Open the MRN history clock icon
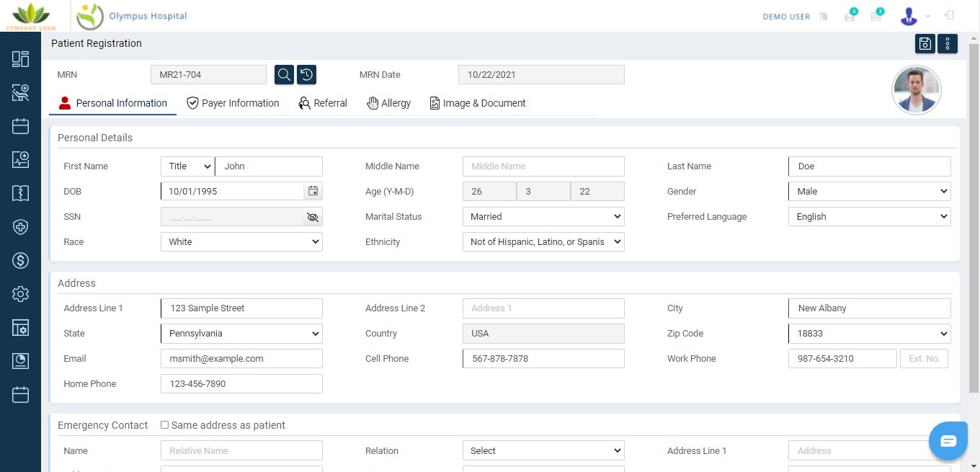The width and height of the screenshot is (980, 472). (x=306, y=74)
